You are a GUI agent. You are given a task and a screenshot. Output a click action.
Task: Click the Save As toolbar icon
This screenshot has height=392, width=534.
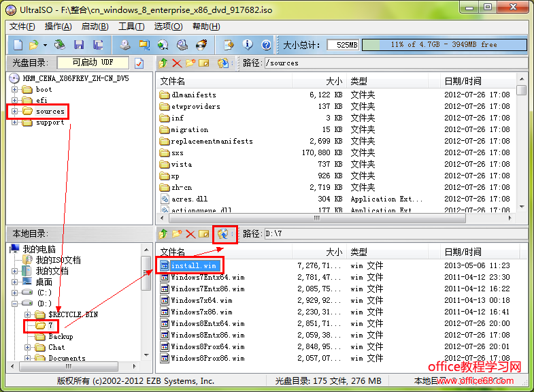click(x=98, y=45)
